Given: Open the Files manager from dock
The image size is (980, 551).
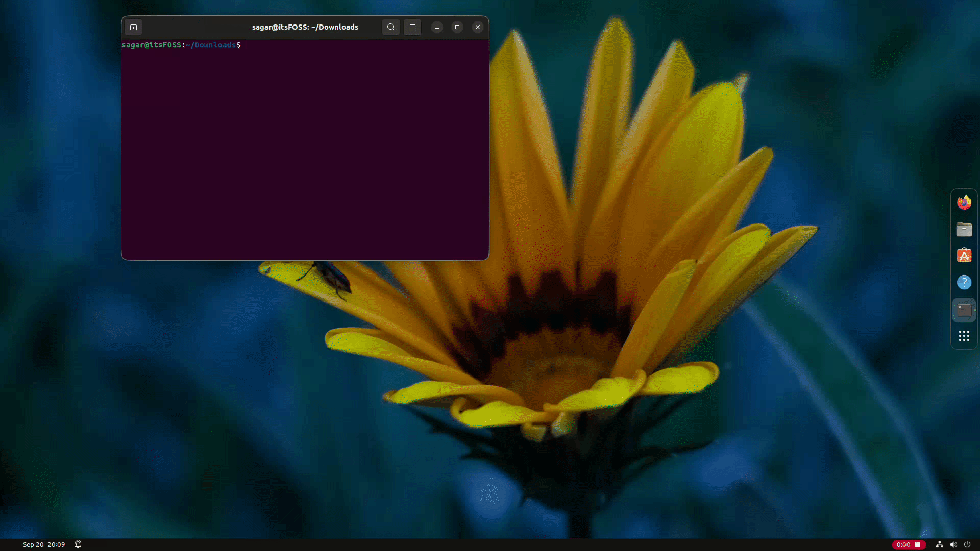Looking at the screenshot, I should [x=964, y=230].
